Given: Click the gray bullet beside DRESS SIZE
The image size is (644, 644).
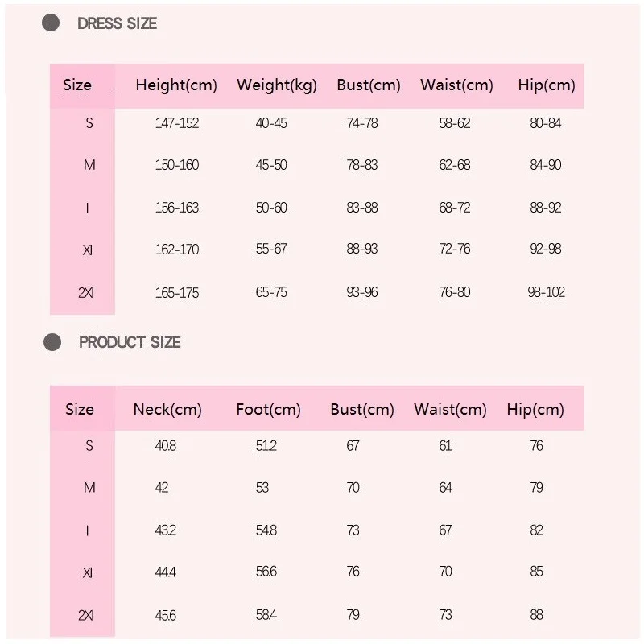Looking at the screenshot, I should (51, 23).
